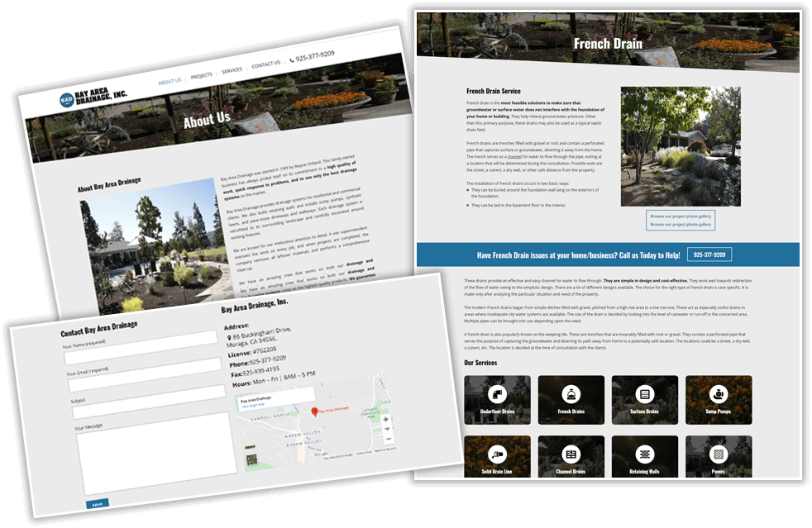The width and height of the screenshot is (812, 528).
Task: Open the Underfloor Drains service icon
Action: [x=497, y=393]
